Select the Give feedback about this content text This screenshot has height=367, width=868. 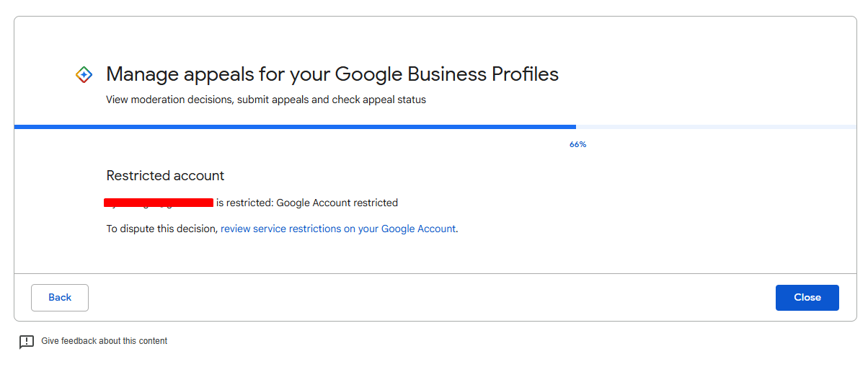tap(105, 341)
